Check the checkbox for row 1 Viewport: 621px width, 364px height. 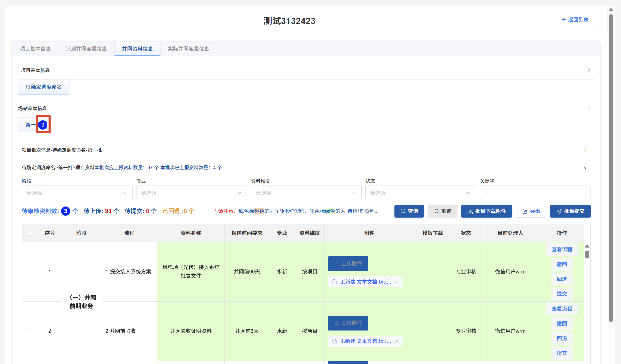pos(30,272)
